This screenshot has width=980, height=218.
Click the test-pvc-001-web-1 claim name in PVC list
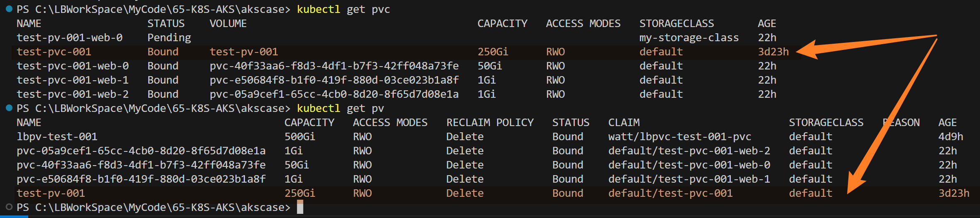point(72,80)
